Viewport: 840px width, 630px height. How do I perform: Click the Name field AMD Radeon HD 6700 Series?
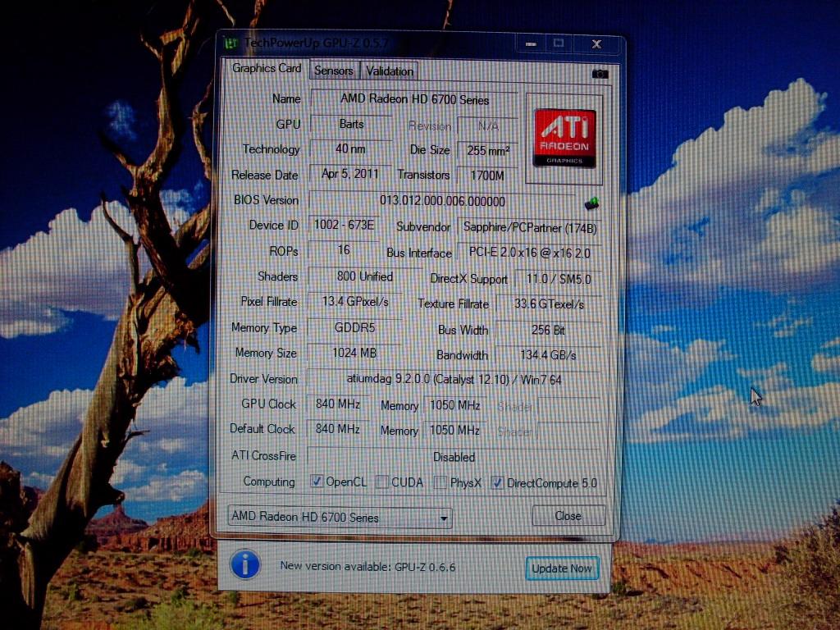pyautogui.click(x=414, y=99)
